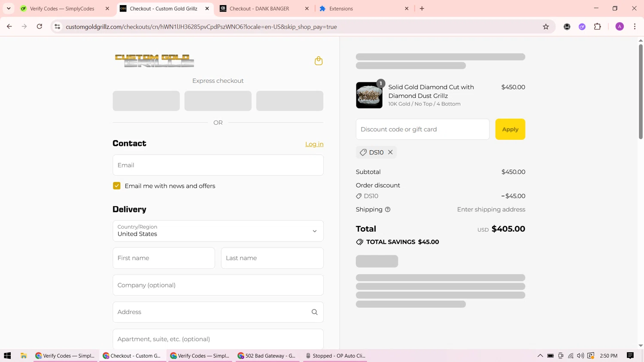This screenshot has width=644, height=362.
Task: Open the Chrome three-dot menu
Action: 635,27
